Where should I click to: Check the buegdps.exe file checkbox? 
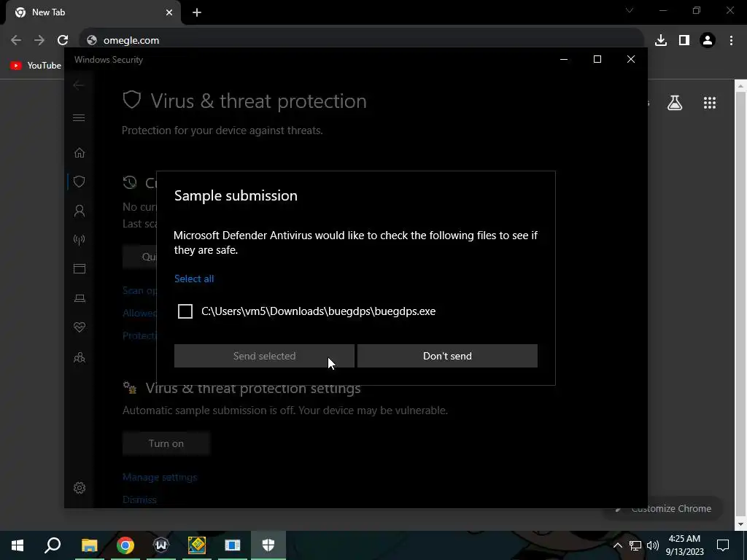point(185,311)
